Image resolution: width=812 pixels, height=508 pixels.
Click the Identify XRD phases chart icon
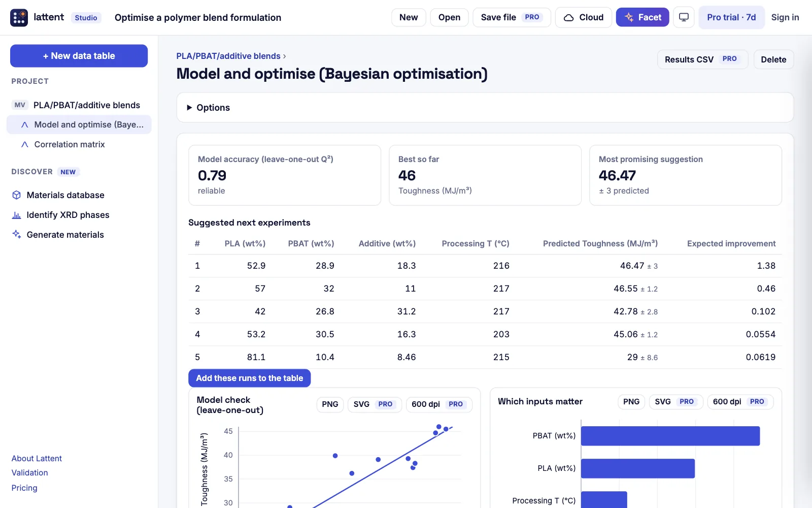[17, 215]
